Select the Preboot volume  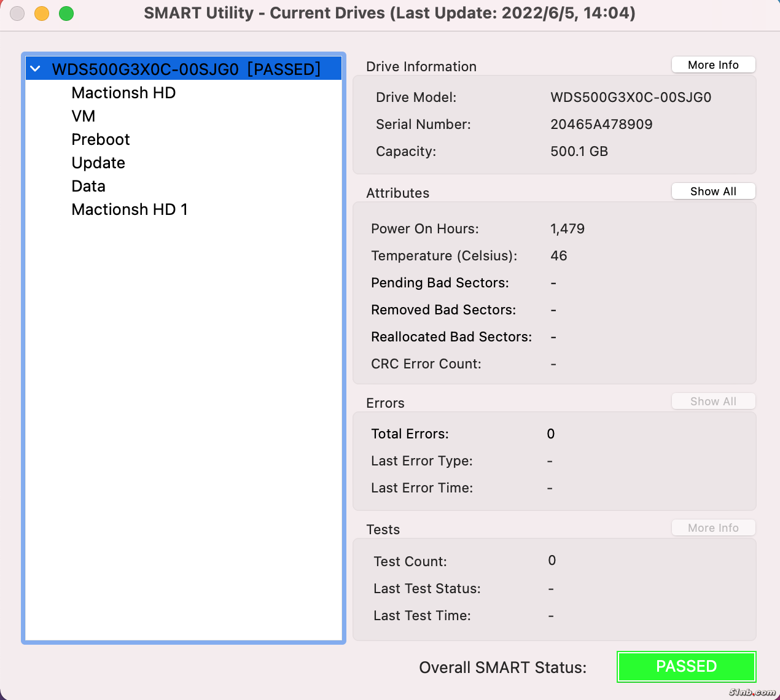click(101, 139)
